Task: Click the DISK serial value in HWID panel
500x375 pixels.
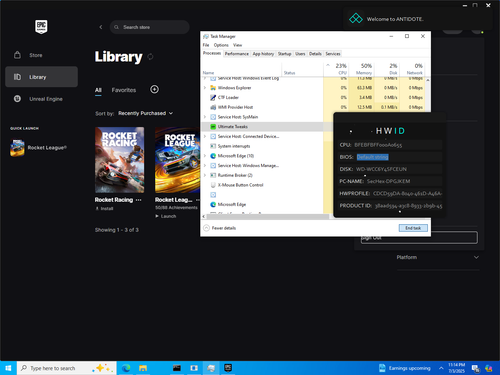Action: click(381, 169)
